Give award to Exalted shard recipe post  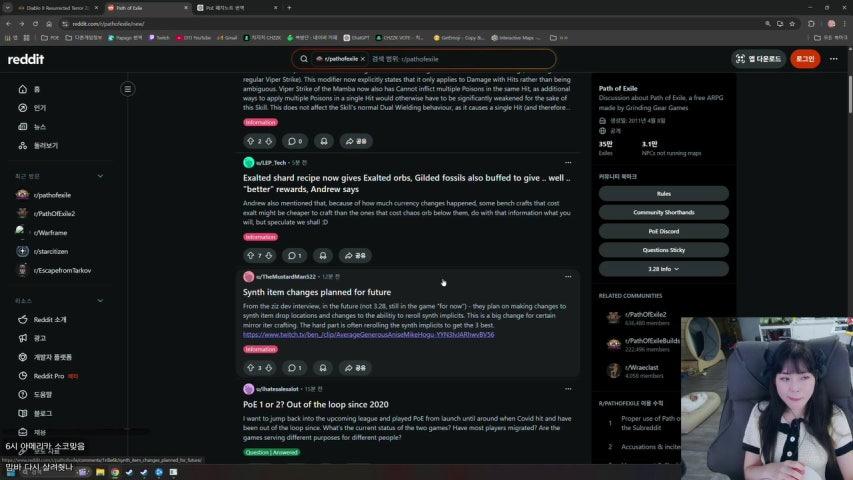coord(323,255)
